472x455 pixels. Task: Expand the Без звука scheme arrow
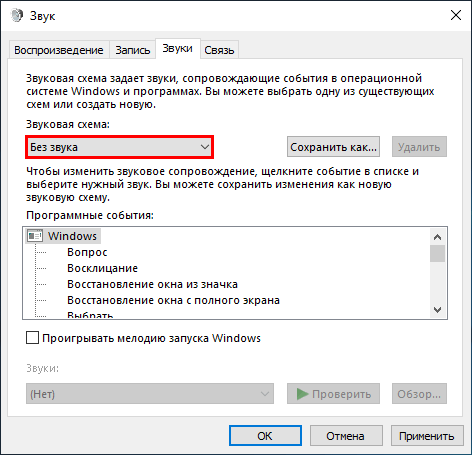205,147
